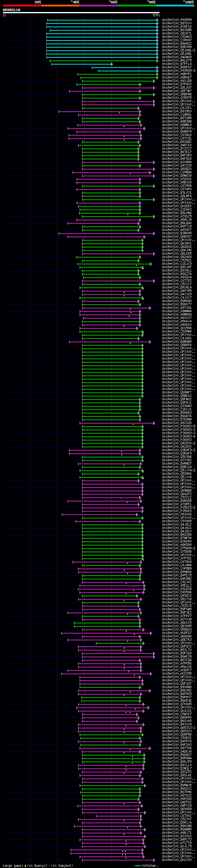Select label UniRef100_P36993-3
Screen dimensions: 197x868
179,433
